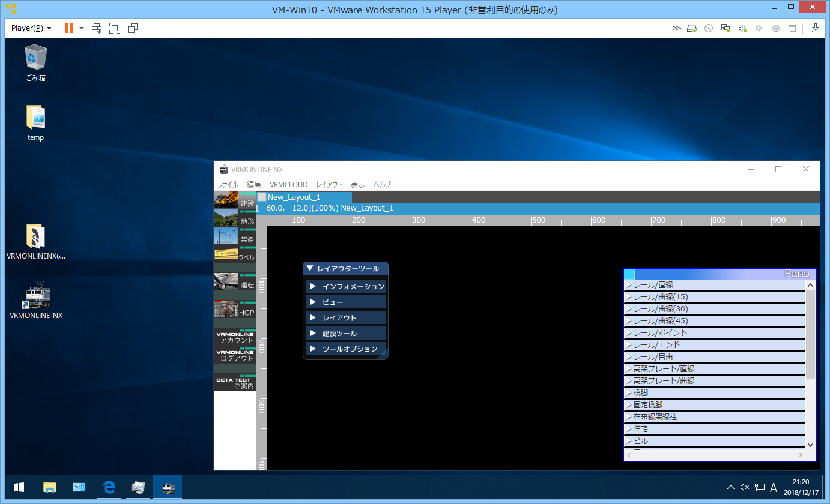Open the ラベル label mode

click(x=235, y=254)
